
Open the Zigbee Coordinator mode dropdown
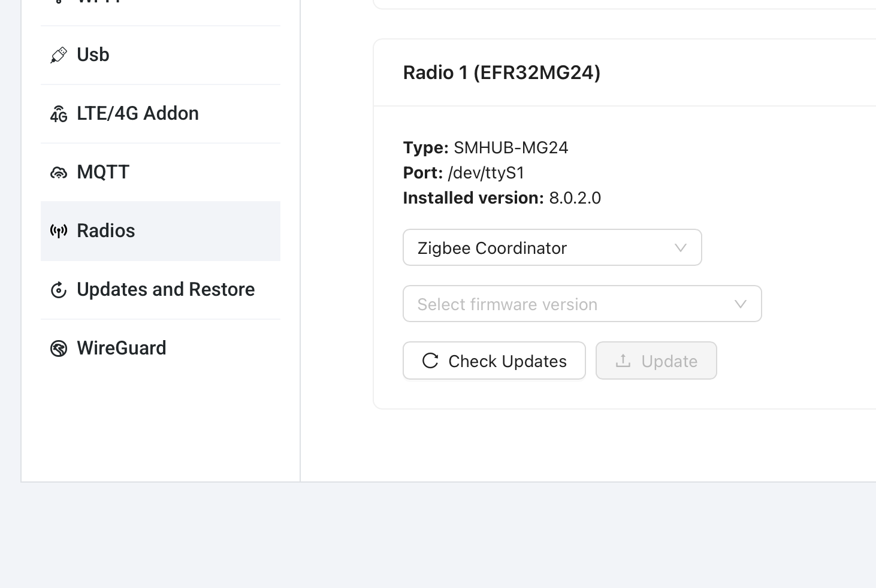(551, 247)
